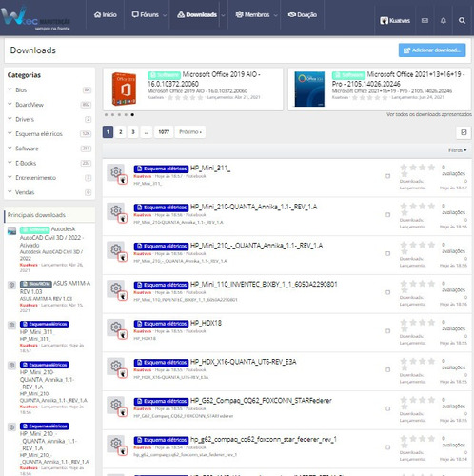Image resolution: width=474 pixels, height=476 pixels.
Task: Open the Downloads navigation item
Action: [x=197, y=14]
